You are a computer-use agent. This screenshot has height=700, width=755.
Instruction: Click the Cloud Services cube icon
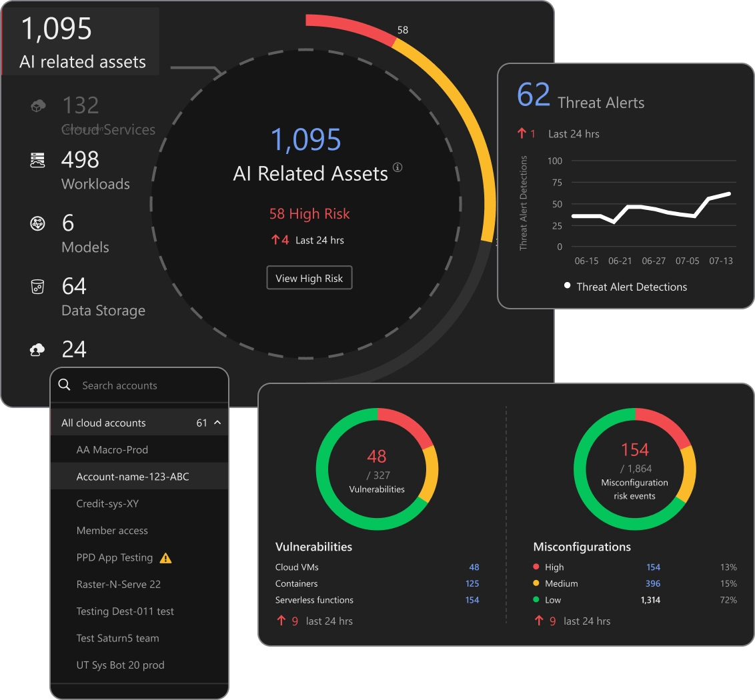38,105
